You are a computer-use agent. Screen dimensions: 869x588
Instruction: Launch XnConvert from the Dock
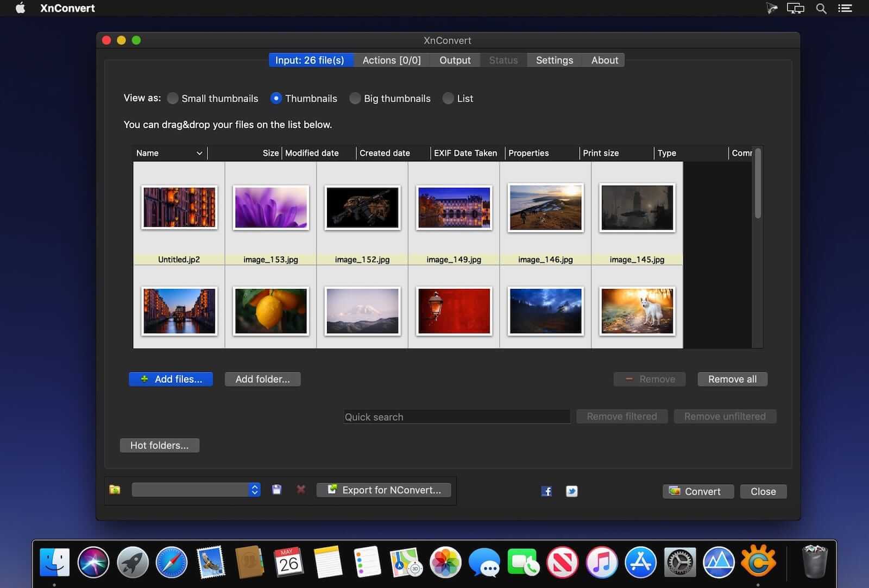click(x=759, y=563)
